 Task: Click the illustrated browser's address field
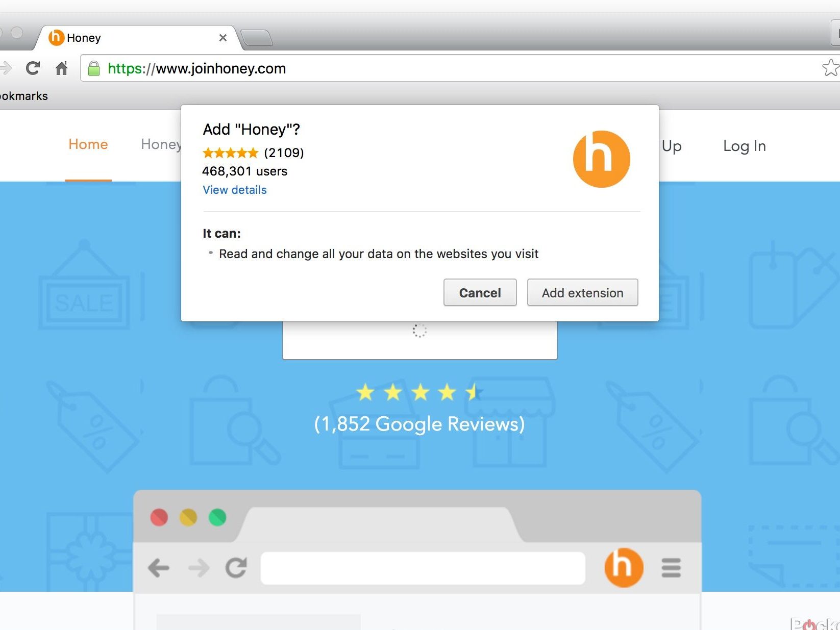coord(423,568)
